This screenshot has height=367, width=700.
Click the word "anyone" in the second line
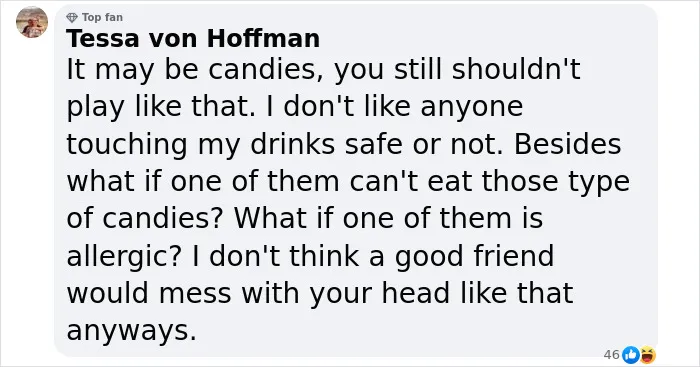click(471, 108)
